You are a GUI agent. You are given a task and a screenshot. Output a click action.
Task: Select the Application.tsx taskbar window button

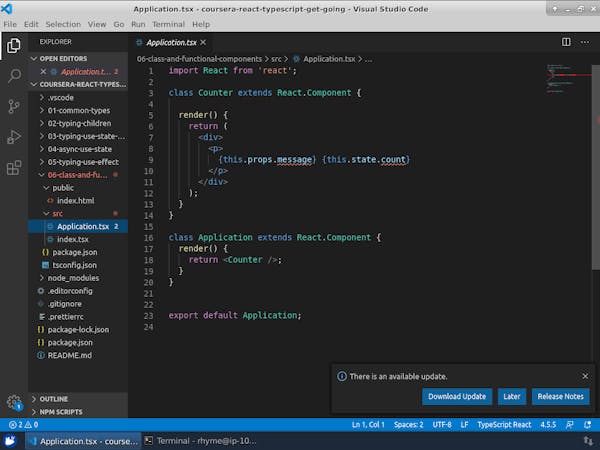[x=83, y=441]
